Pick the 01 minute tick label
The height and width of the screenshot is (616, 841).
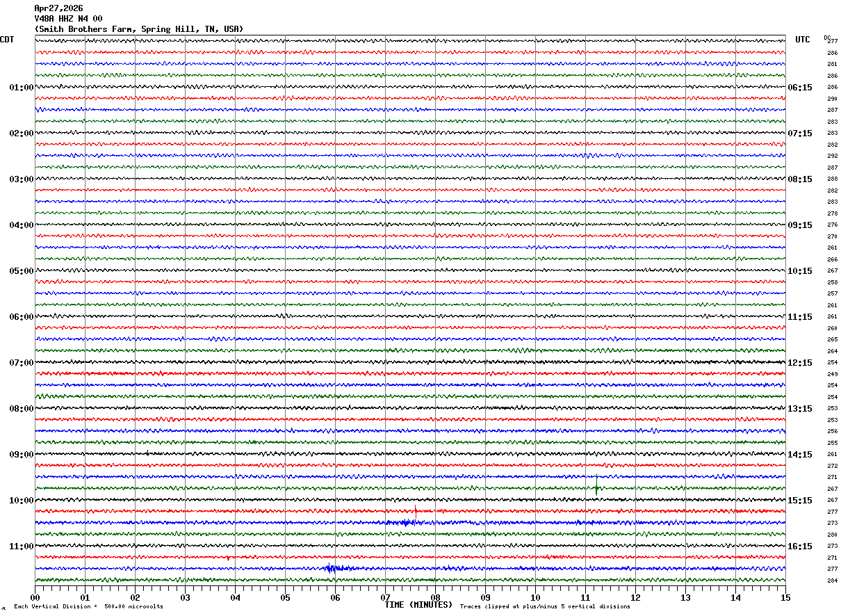(x=85, y=597)
